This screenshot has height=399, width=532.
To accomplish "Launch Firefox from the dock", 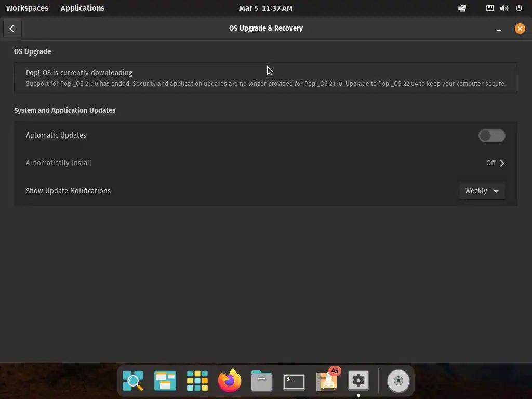I will point(229,380).
